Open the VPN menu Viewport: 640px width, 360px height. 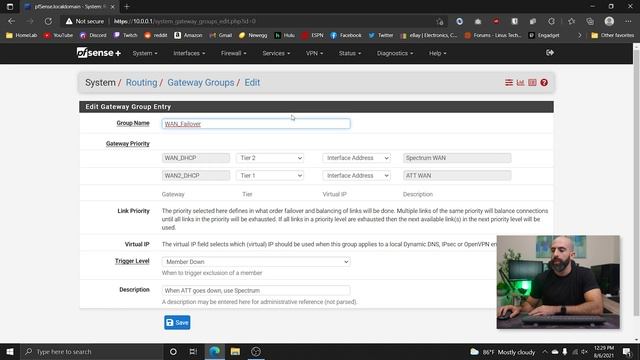(x=314, y=53)
